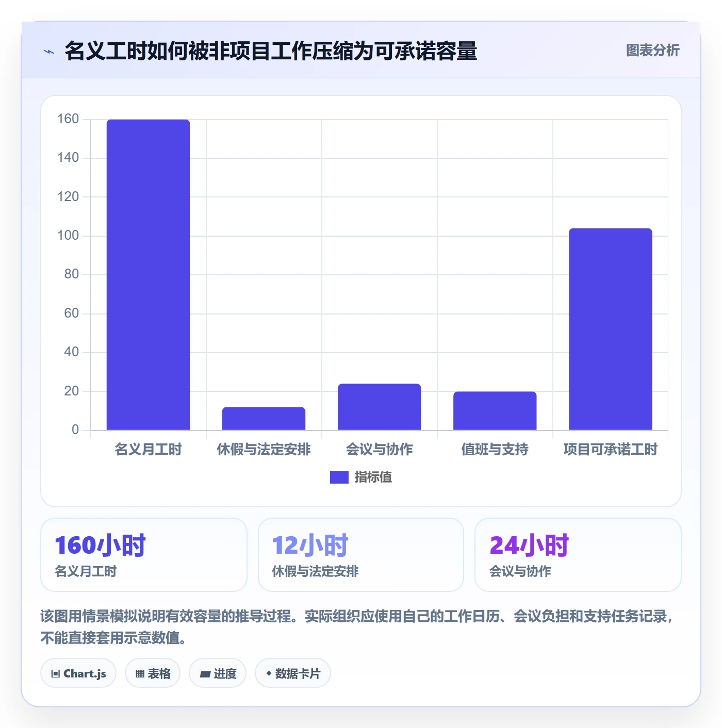The image size is (722, 728).
Task: Select the 24小时 会议与协作 data card
Action: tap(578, 555)
